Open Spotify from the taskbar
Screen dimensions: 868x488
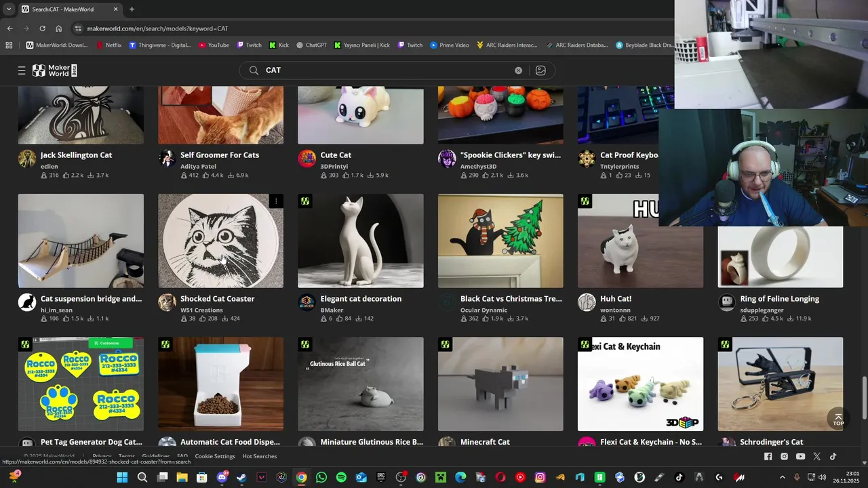click(x=341, y=477)
